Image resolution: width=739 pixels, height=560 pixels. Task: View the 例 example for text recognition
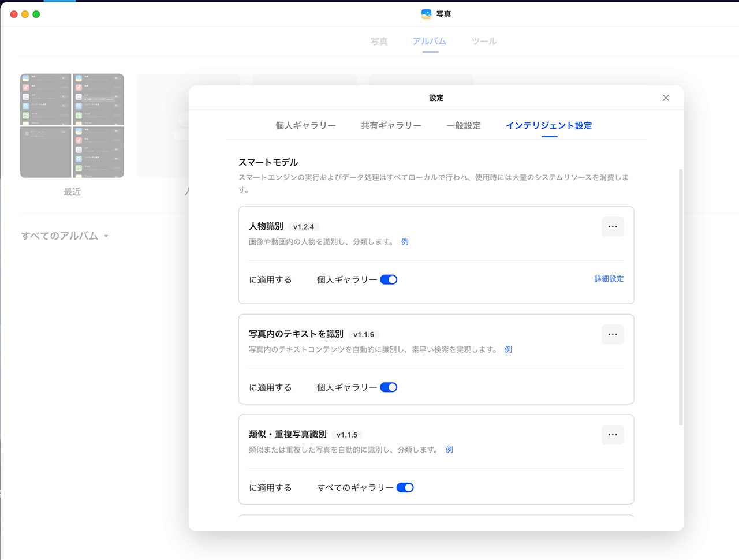point(507,349)
